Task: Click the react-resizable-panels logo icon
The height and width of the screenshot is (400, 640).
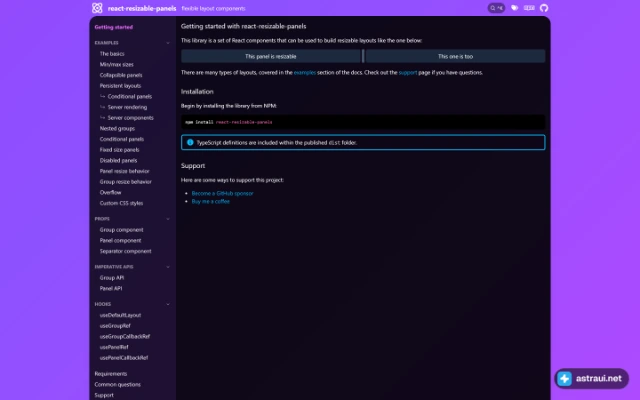Action: point(97,8)
